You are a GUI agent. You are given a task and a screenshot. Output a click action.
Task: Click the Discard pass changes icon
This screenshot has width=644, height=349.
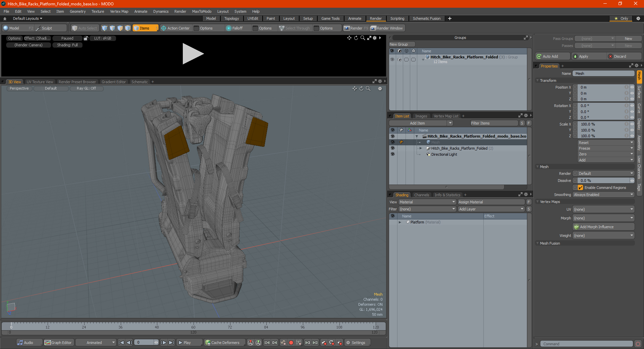[610, 56]
